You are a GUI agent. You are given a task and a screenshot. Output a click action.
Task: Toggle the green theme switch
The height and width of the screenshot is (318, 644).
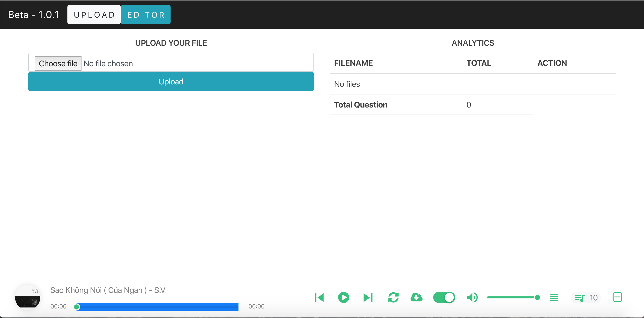tap(444, 298)
